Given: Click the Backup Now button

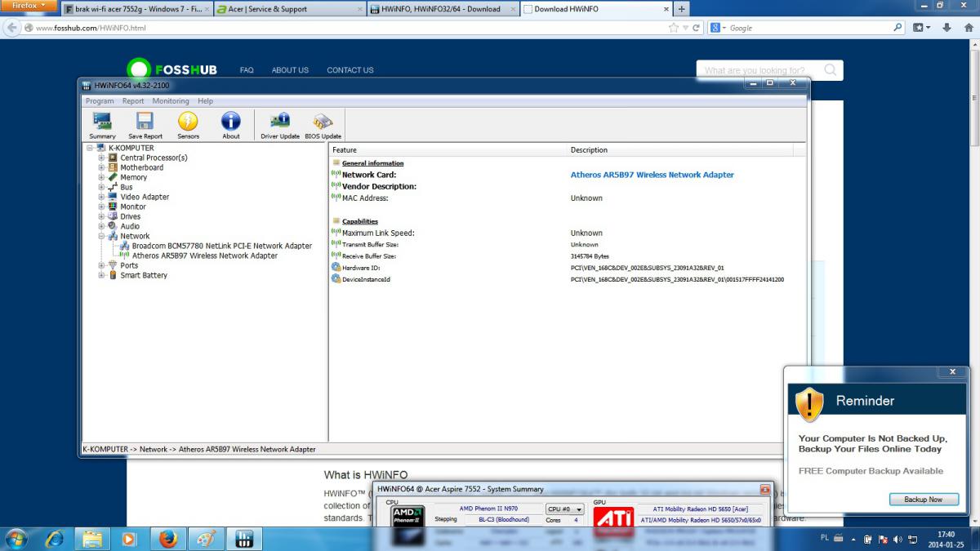Looking at the screenshot, I should click(923, 499).
